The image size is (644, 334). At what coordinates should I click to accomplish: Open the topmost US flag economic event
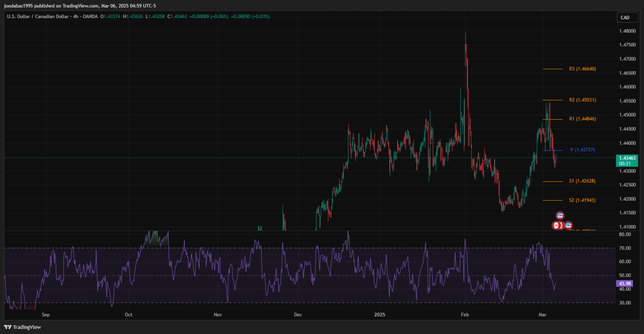[560, 215]
